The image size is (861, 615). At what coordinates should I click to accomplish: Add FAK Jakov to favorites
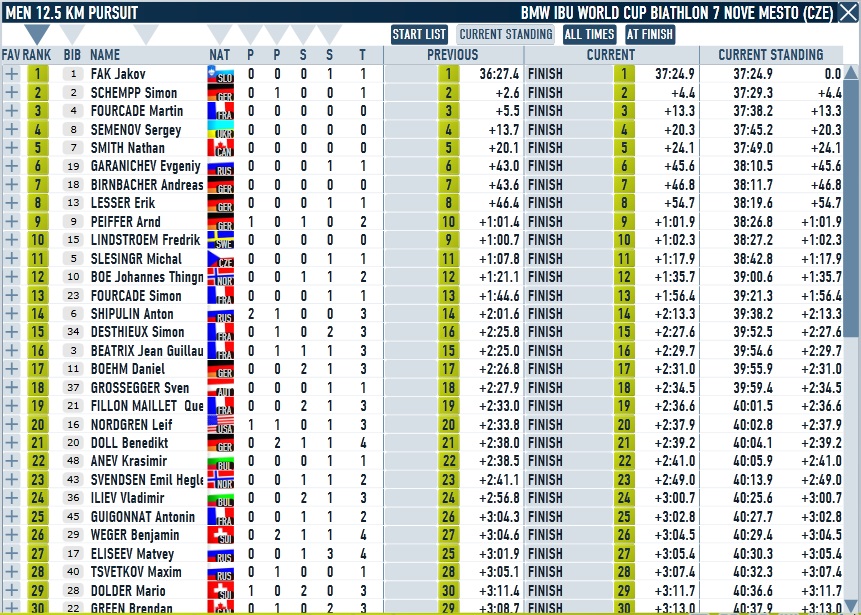(x=12, y=74)
